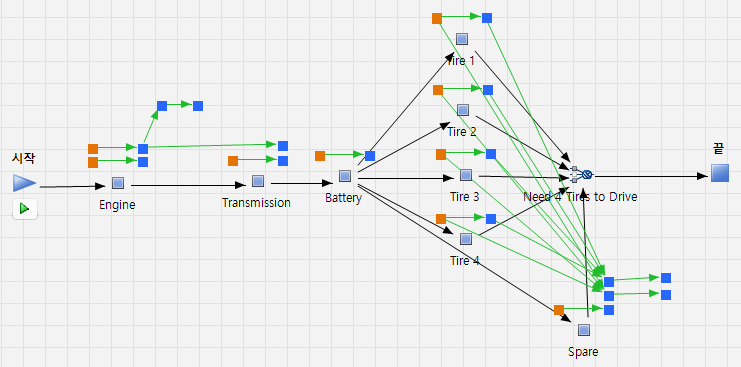Click the blue block above Tire 4
This screenshot has width=741, height=367.
491,219
